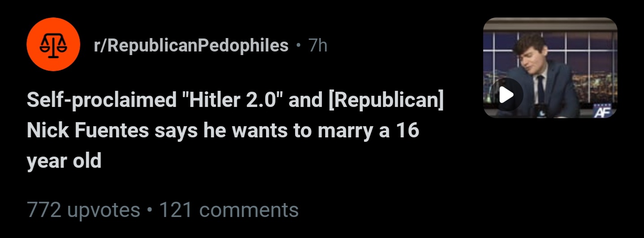Click the dot between upvotes and comments
This screenshot has height=238, width=644.
pos(150,210)
